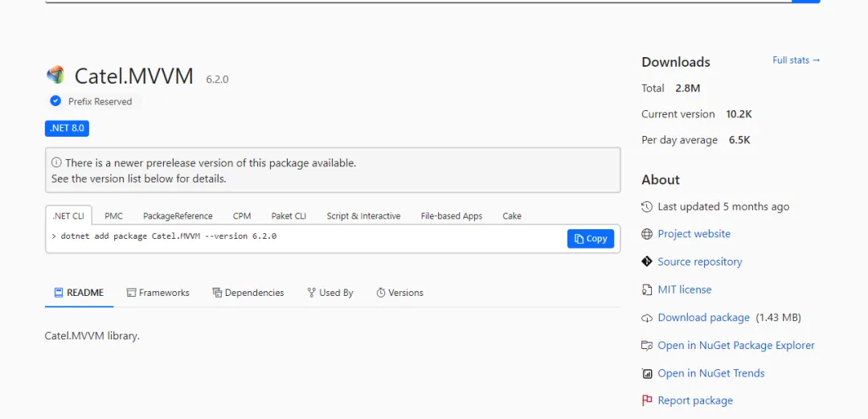Open the Versions tab
The width and height of the screenshot is (868, 419).
[x=399, y=293]
